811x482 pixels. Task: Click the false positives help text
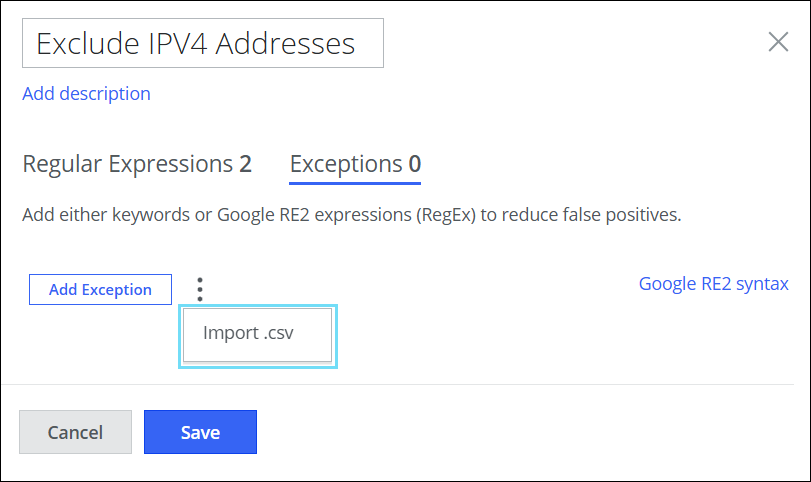click(x=351, y=215)
